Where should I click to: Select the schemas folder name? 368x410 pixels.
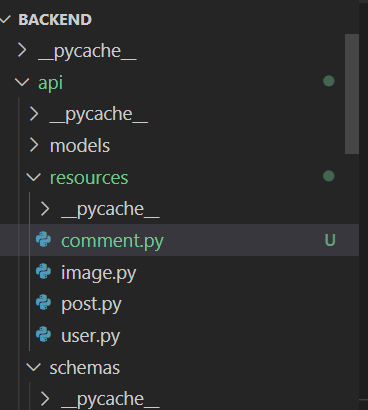(x=85, y=368)
